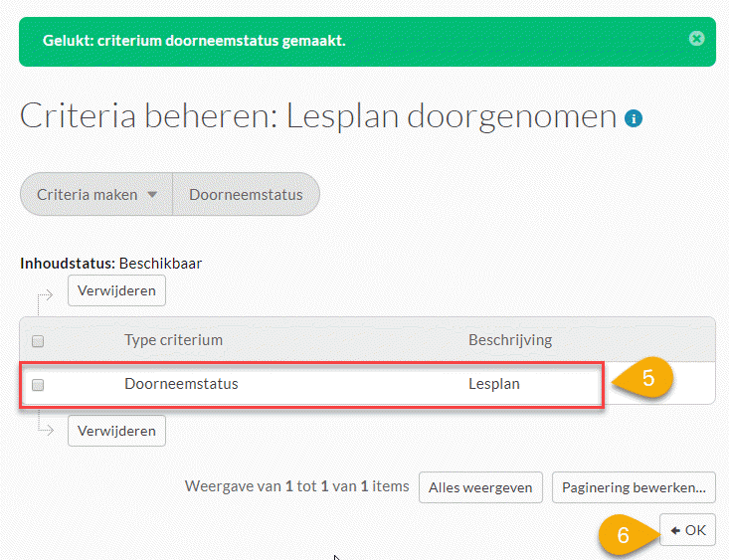The width and height of the screenshot is (729, 560).
Task: Click the blue info icon beside title
Action: (x=634, y=119)
